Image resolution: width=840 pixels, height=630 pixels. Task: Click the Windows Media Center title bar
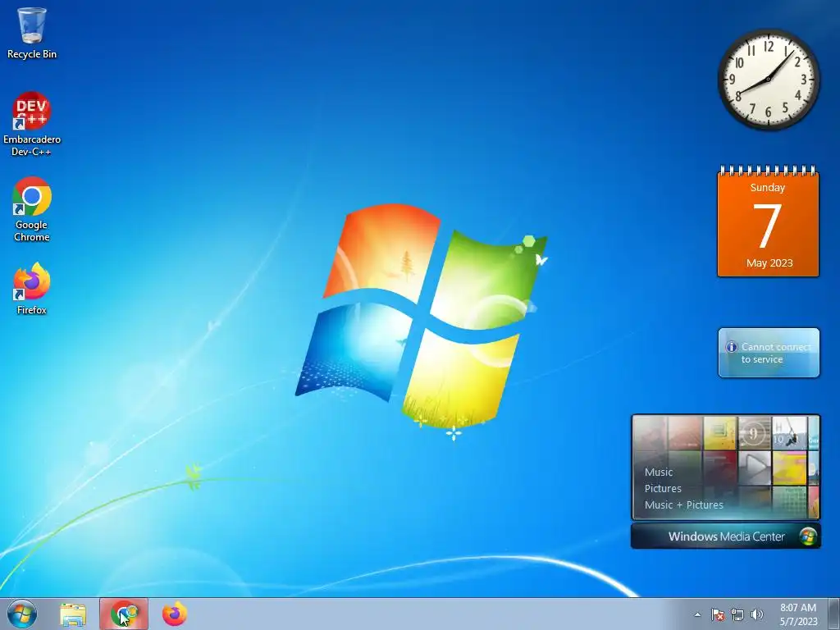click(x=725, y=536)
